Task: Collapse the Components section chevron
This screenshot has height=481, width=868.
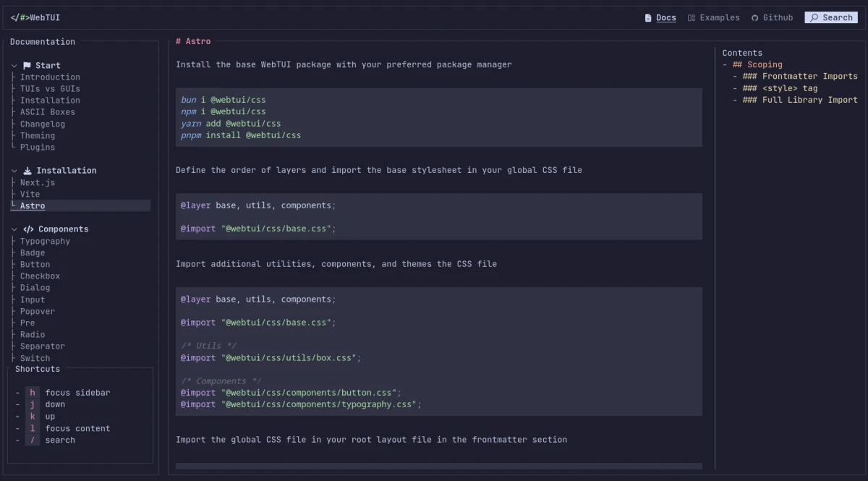Action: tap(14, 229)
